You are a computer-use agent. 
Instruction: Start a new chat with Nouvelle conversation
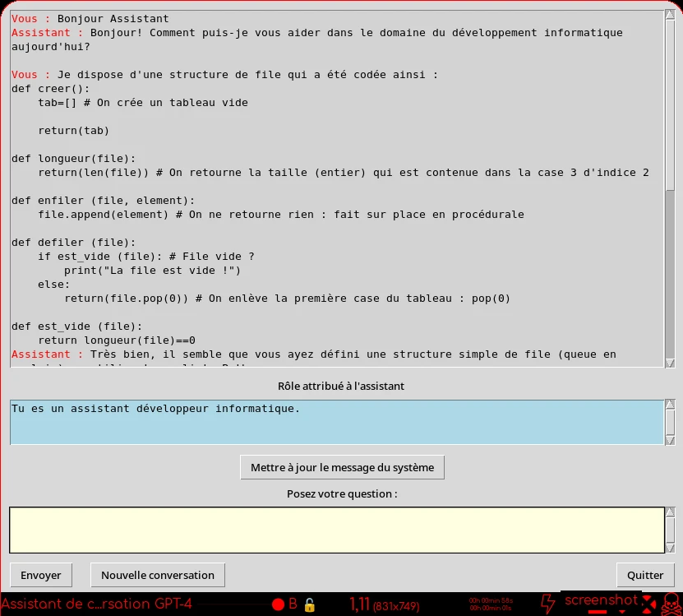coord(158,575)
